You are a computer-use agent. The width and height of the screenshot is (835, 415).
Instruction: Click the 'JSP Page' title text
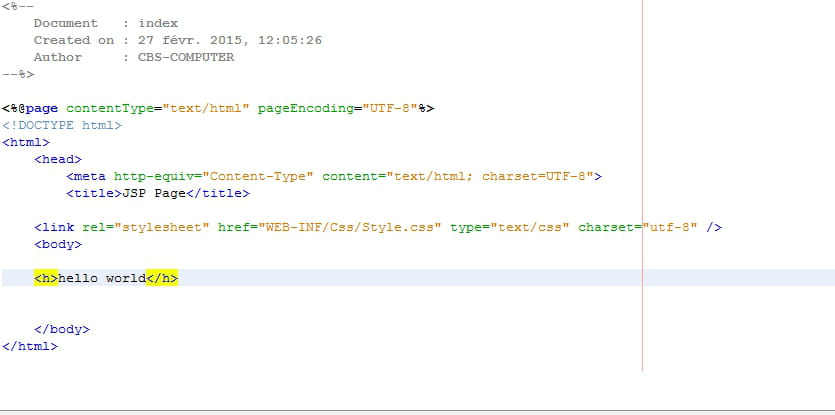click(x=154, y=193)
